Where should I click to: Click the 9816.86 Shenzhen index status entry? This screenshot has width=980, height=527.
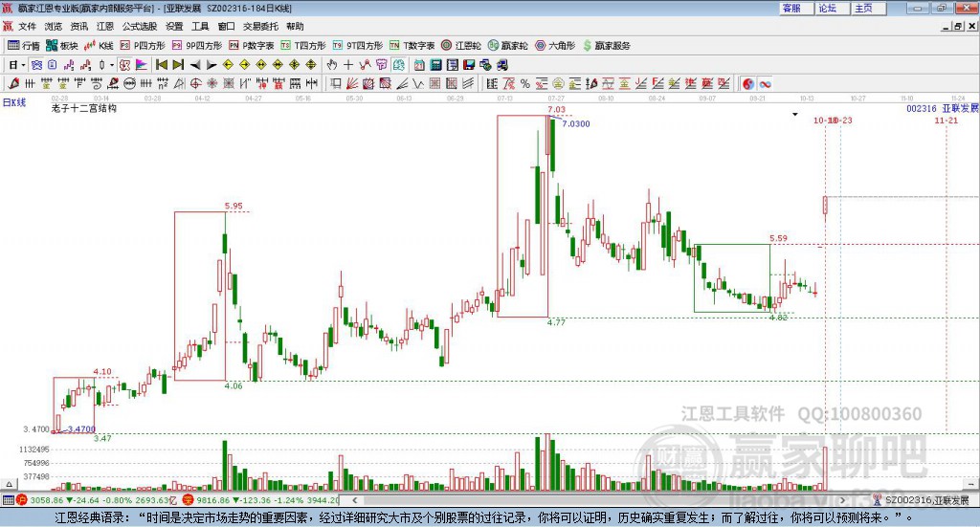(262, 500)
